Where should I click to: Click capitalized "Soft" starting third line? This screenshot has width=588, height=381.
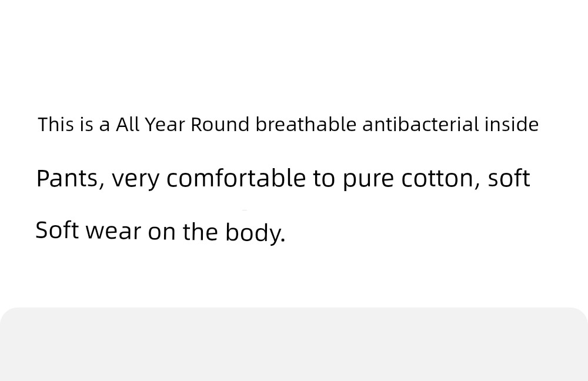click(x=57, y=230)
